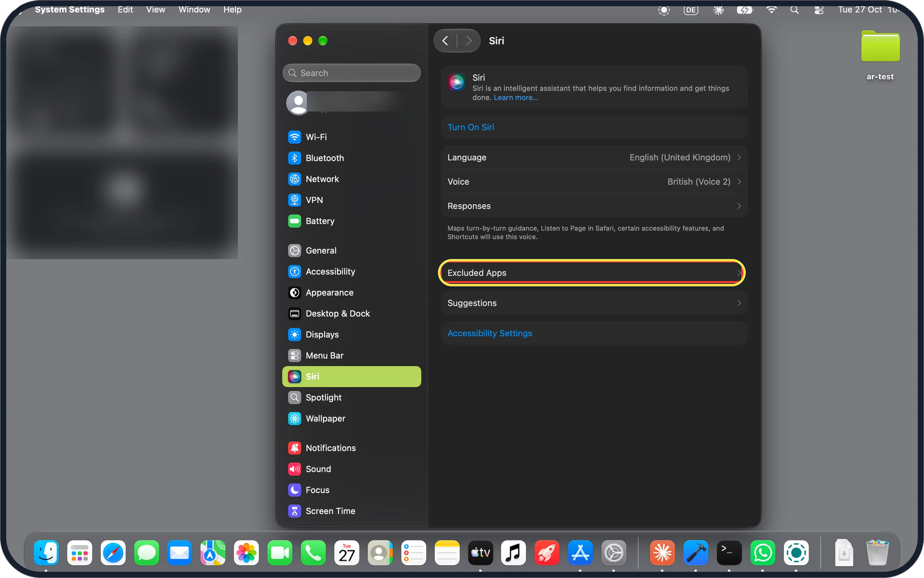924x578 pixels.
Task: Open Wi-Fi settings in sidebar
Action: (351, 137)
